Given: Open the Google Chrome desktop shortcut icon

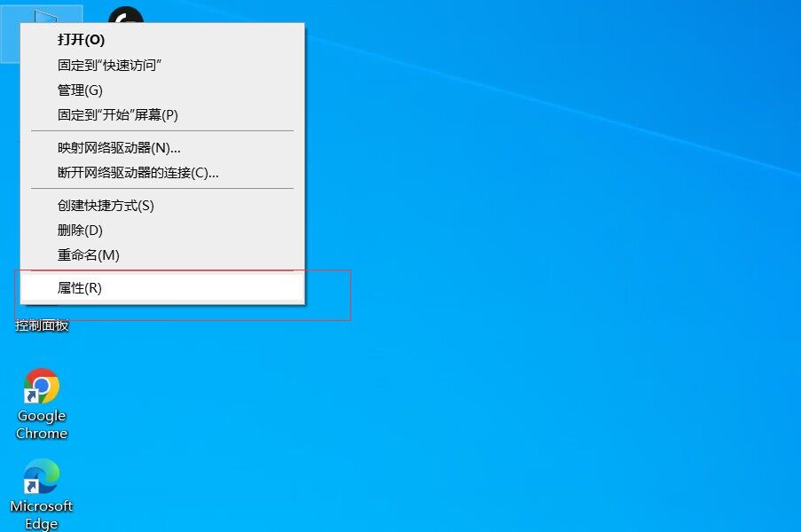Looking at the screenshot, I should coord(42,387).
